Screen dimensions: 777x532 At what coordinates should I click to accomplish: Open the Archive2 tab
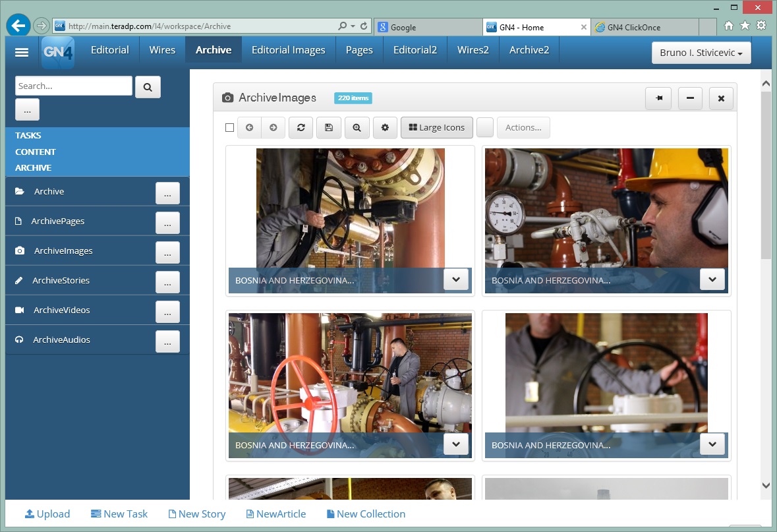point(529,49)
